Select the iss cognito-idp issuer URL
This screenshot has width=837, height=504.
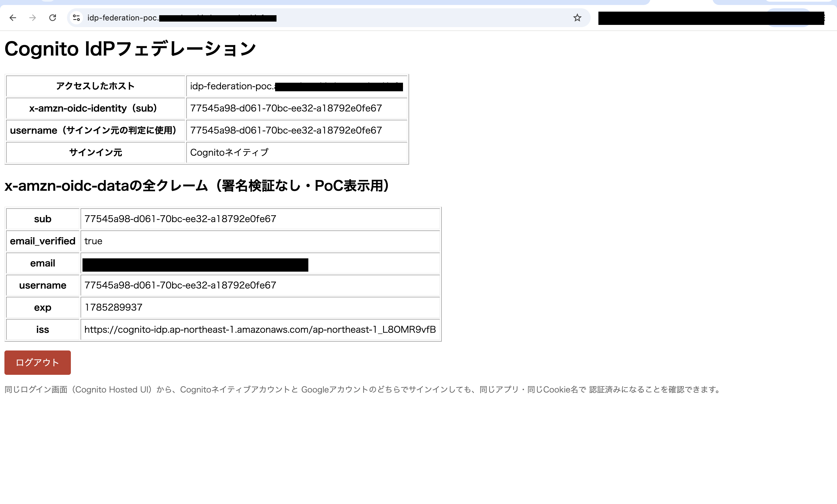(x=260, y=329)
